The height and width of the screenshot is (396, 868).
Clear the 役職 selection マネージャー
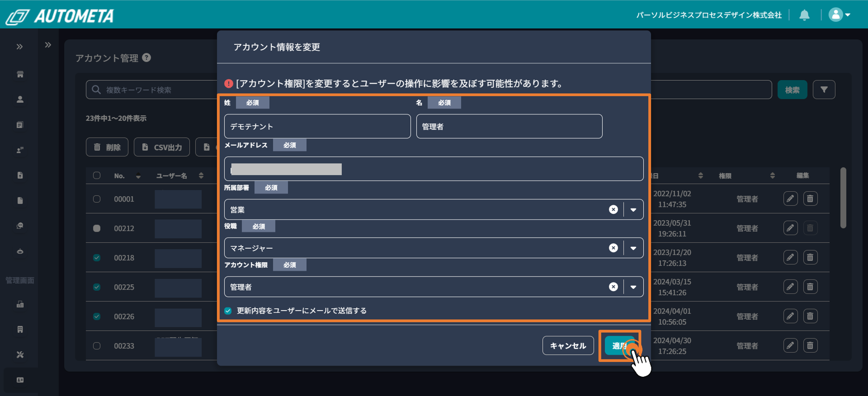coord(613,248)
